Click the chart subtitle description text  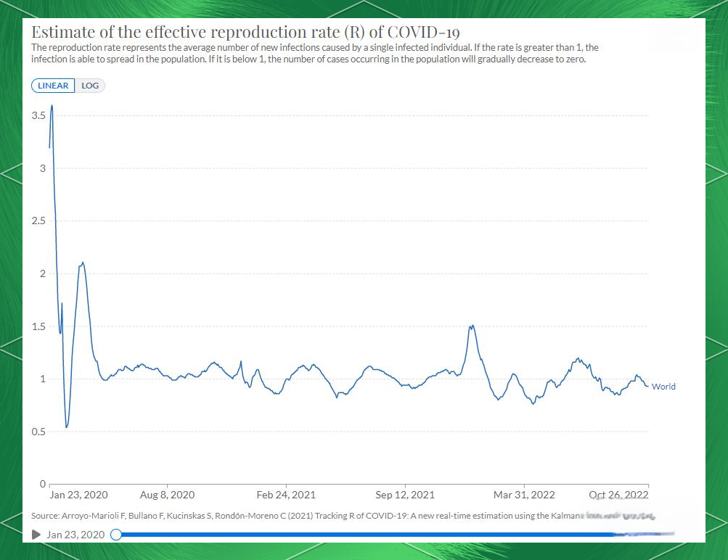312,53
